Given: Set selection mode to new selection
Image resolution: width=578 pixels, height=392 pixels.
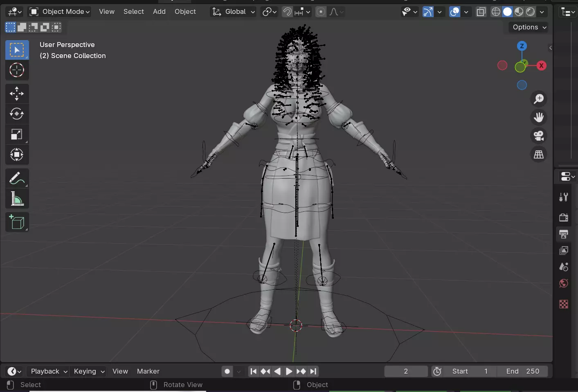Looking at the screenshot, I should pos(10,27).
